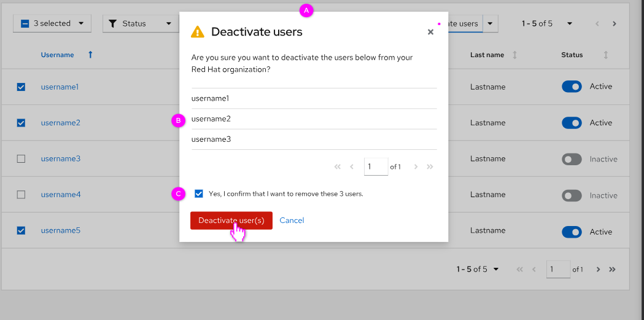The image size is (644, 320).
Task: Toggle username5 Active status switch
Action: pyautogui.click(x=572, y=232)
